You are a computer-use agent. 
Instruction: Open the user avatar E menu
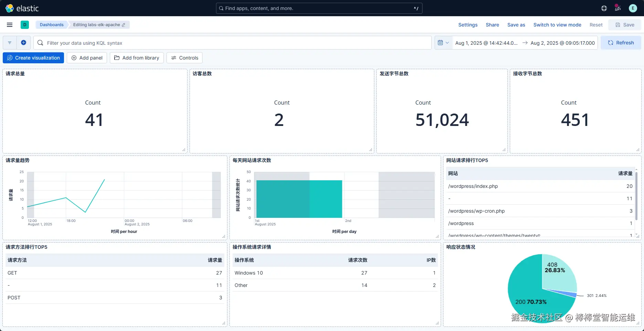(633, 8)
